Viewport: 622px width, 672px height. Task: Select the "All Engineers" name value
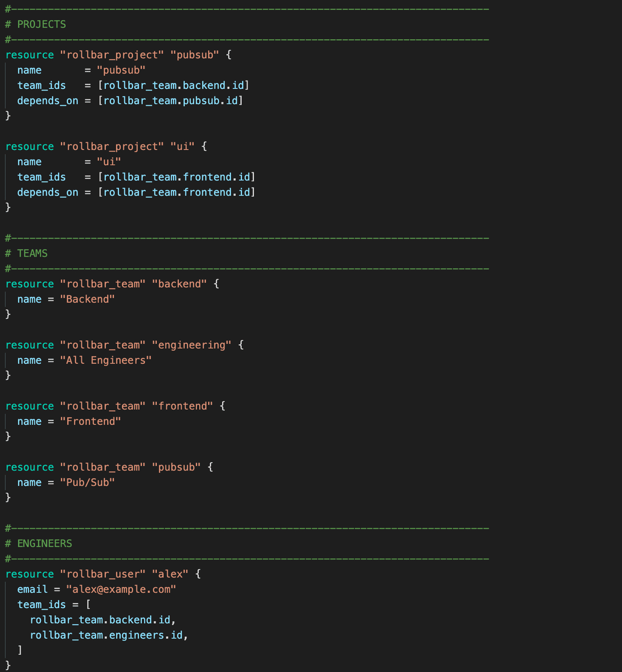pyautogui.click(x=106, y=360)
